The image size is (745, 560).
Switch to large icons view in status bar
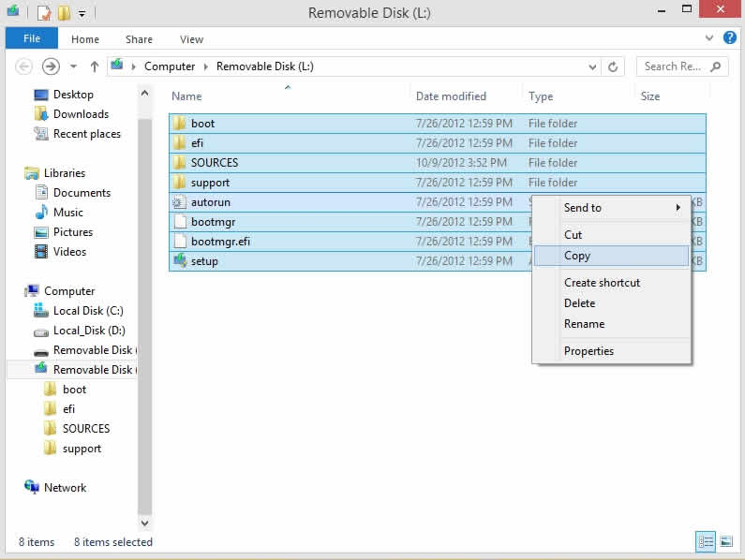pyautogui.click(x=725, y=541)
